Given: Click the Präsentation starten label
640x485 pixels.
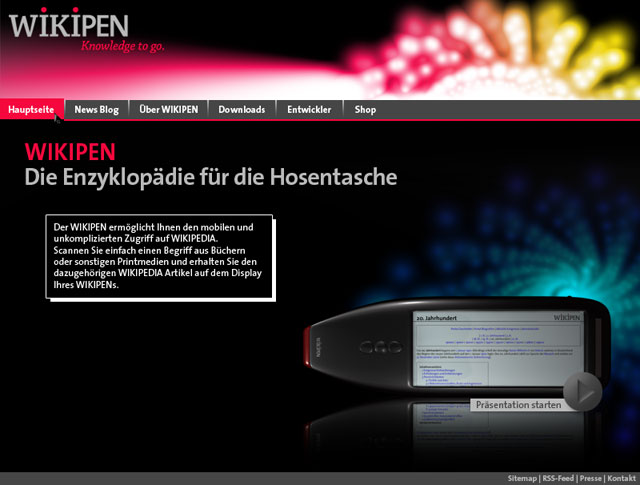Looking at the screenshot, I should 518,405.
